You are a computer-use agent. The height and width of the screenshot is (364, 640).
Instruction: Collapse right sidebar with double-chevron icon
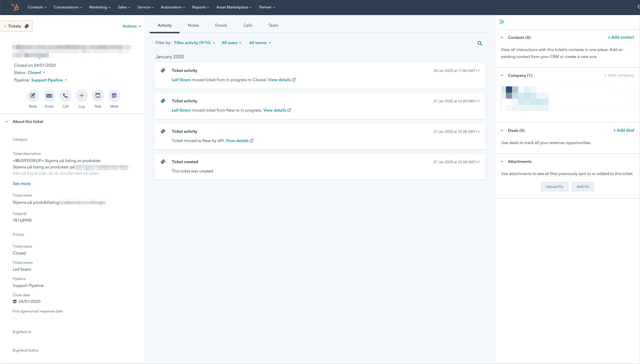[502, 22]
